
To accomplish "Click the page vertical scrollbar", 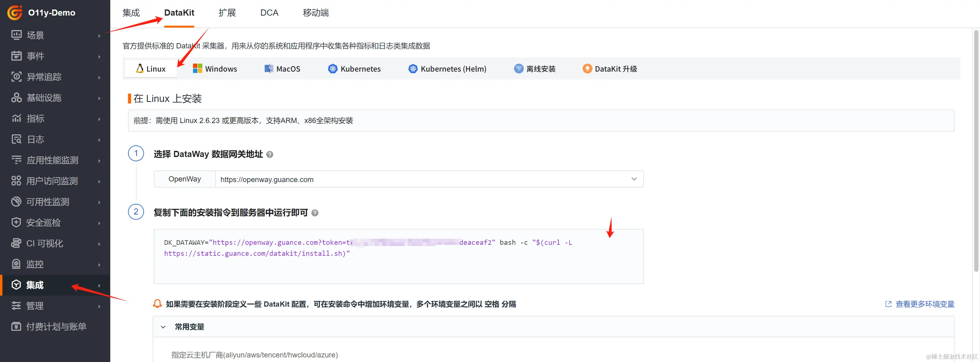I will (976, 152).
